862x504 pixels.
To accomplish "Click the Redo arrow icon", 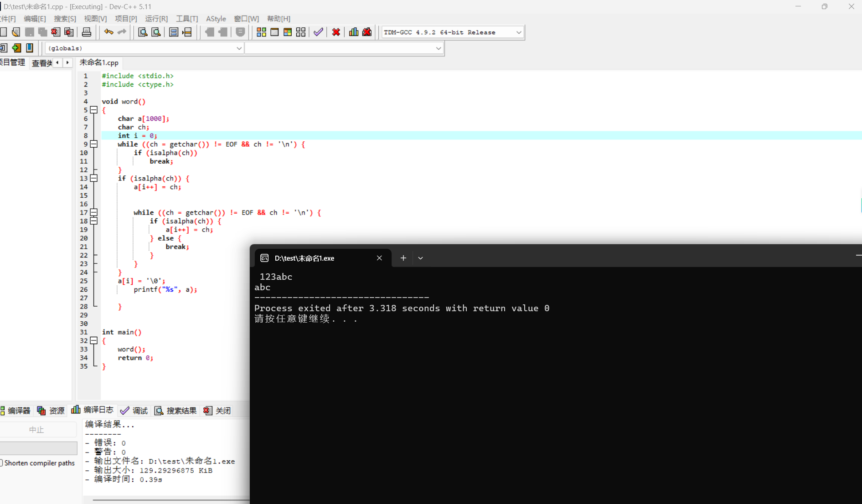I will 122,32.
